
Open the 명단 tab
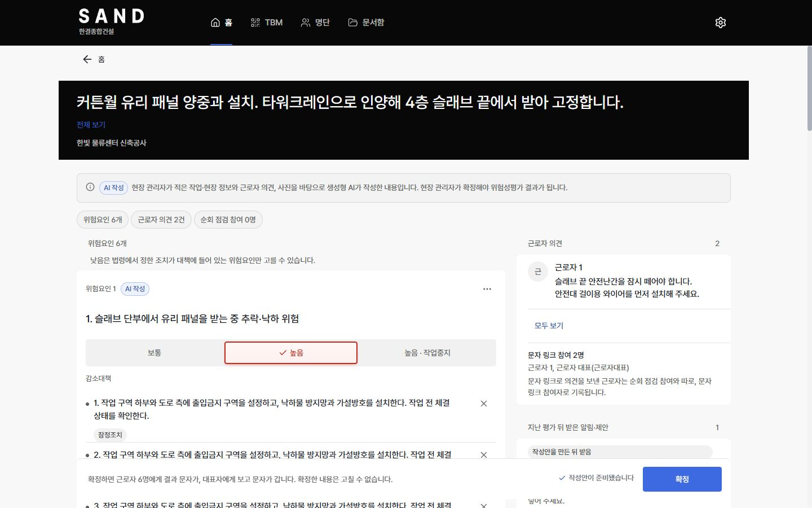[315, 23]
